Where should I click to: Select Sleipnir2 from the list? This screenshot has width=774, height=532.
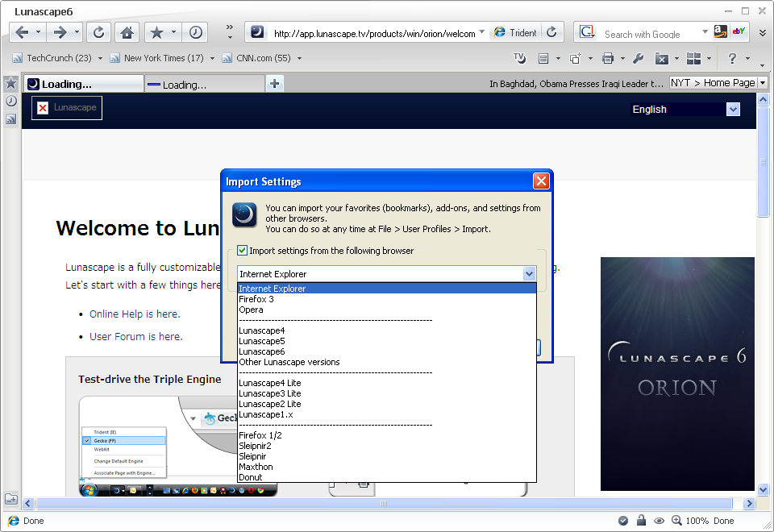(386, 446)
